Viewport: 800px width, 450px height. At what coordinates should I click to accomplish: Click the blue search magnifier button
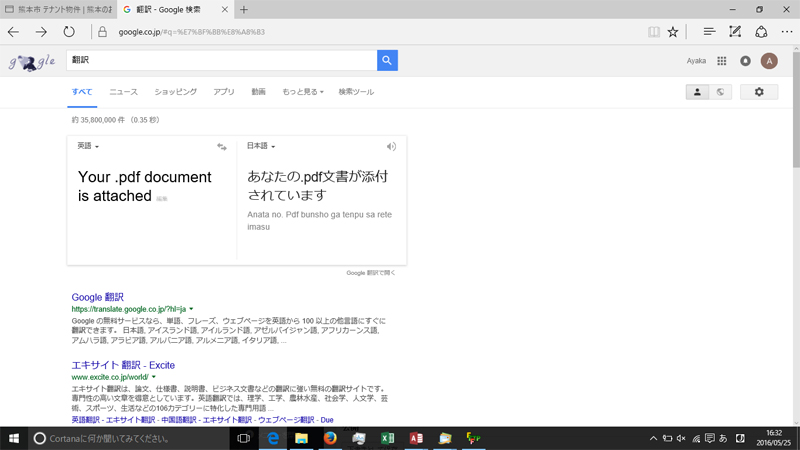[x=387, y=60]
